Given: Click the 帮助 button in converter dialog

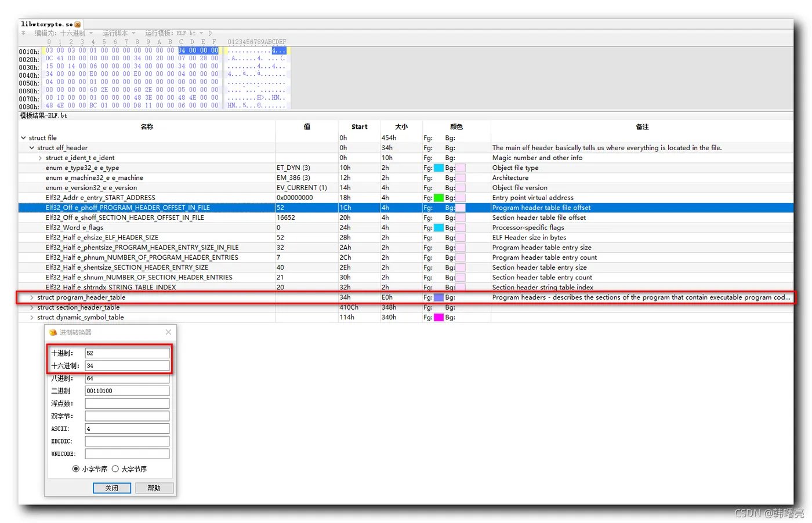Looking at the screenshot, I should click(x=154, y=488).
